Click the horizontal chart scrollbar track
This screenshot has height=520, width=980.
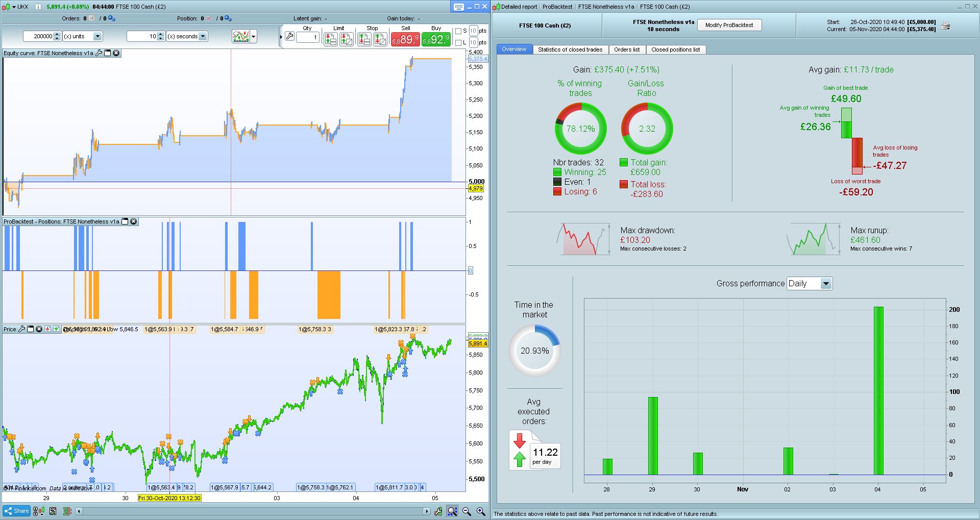[253, 511]
